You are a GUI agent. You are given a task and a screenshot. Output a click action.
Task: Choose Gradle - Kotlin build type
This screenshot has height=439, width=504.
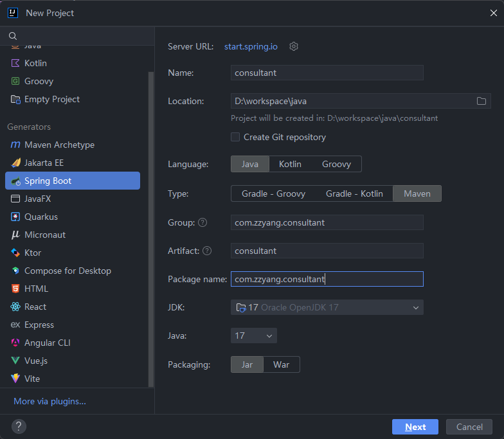coord(354,193)
